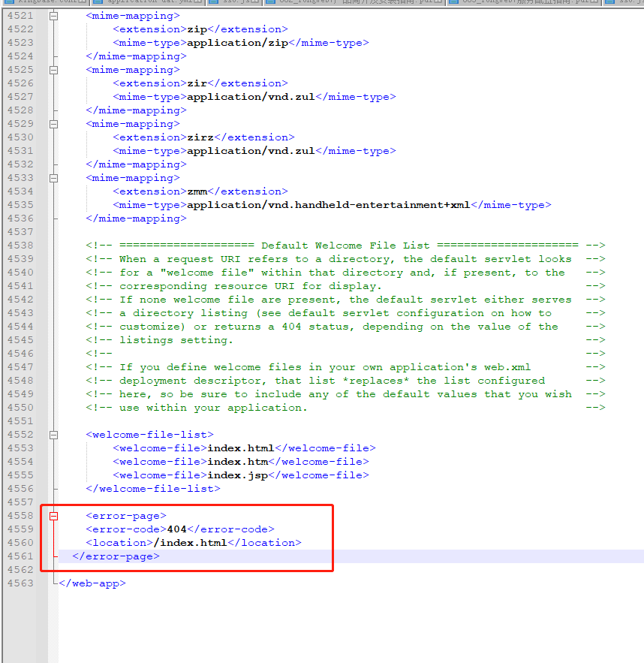
Task: Click line number 4538 in the margin
Action: tap(20, 246)
